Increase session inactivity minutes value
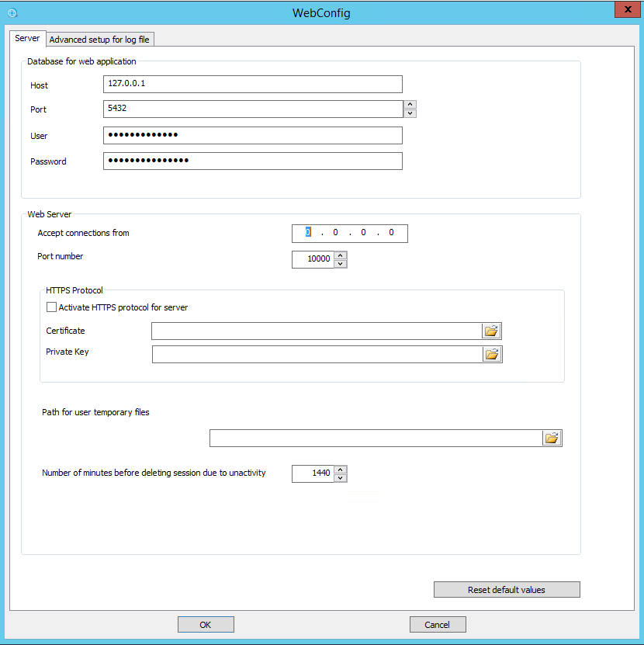Image resolution: width=644 pixels, height=645 pixels. click(x=340, y=470)
